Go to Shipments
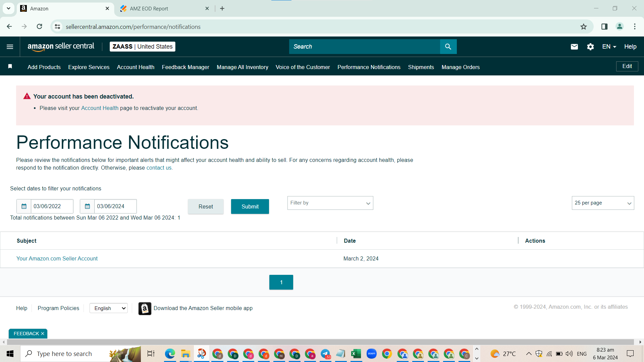644x362 pixels. 421,67
